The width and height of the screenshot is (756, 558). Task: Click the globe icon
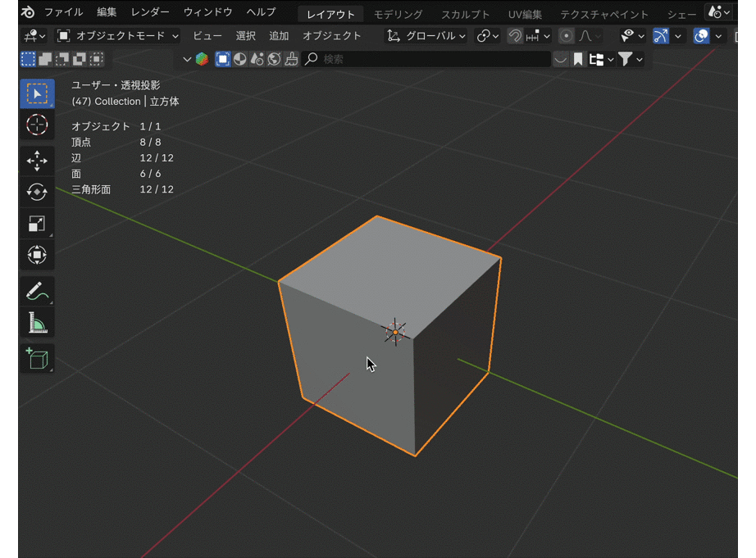click(275, 59)
